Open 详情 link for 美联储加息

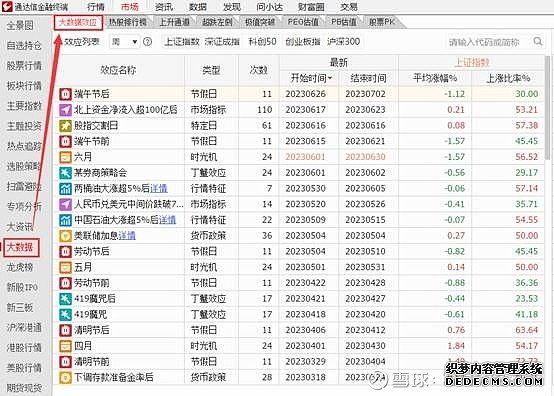click(x=127, y=236)
